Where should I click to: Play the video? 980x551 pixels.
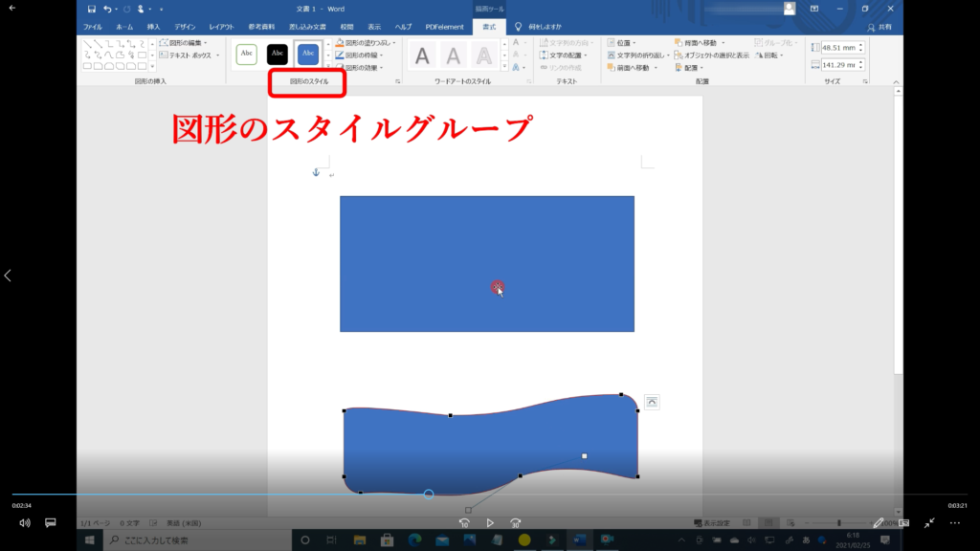point(490,523)
